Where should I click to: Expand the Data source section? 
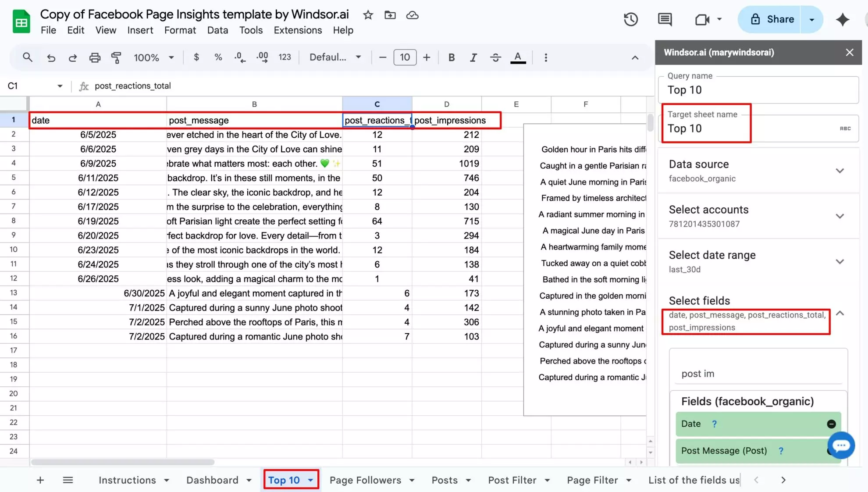tap(840, 171)
